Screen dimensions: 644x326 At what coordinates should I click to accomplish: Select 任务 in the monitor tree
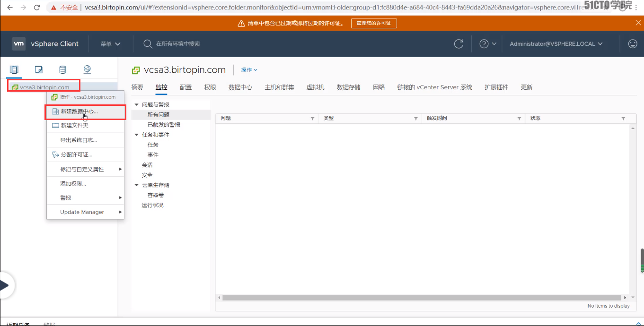click(153, 145)
